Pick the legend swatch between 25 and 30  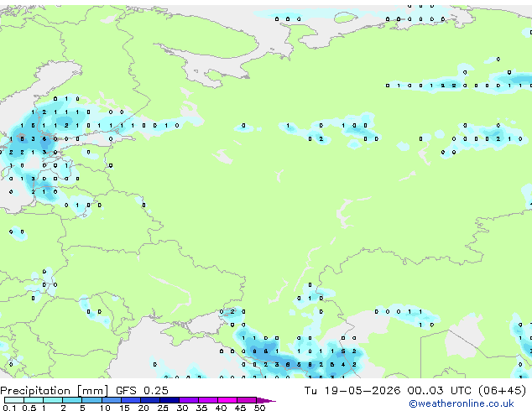click(170, 400)
